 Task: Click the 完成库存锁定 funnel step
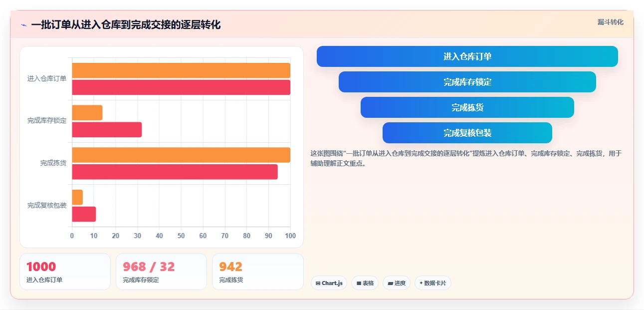click(467, 82)
